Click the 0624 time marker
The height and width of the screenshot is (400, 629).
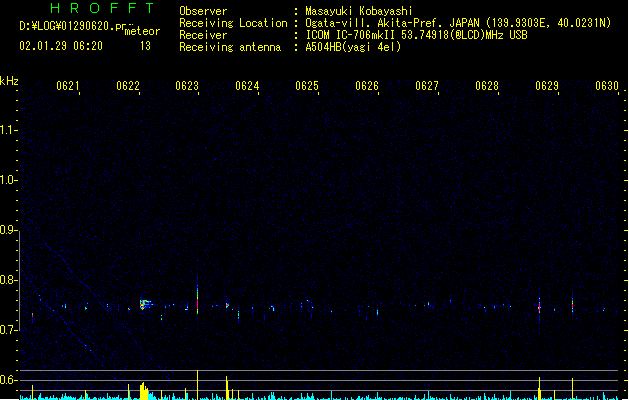[x=247, y=86]
